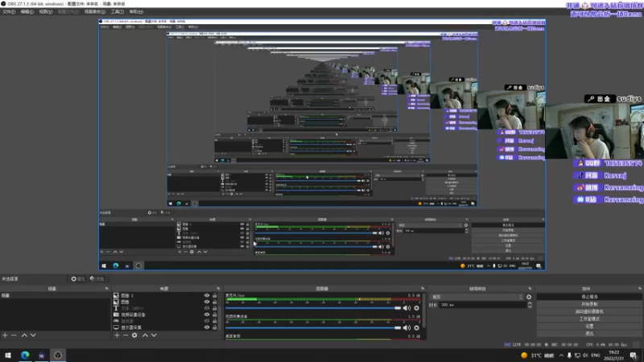
Task: Pop out the 控件 dock panel
Action: [x=640, y=289]
